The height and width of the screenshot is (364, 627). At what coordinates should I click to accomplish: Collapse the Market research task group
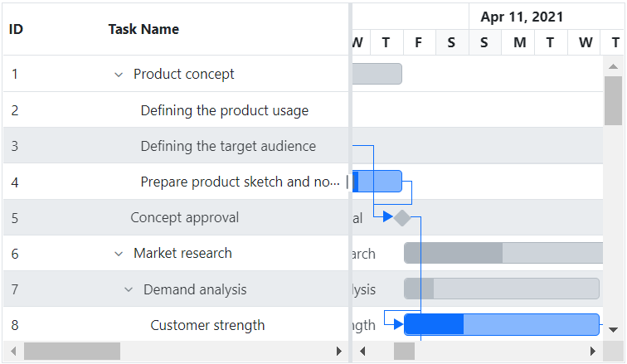tap(118, 254)
